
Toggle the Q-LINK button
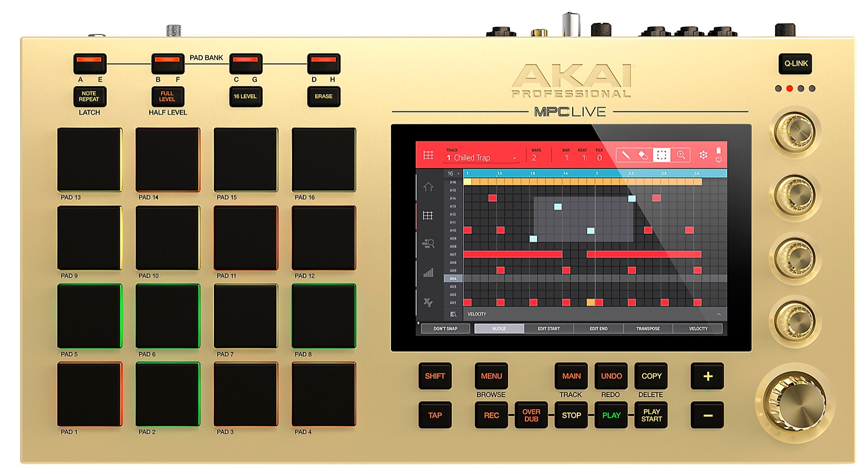(795, 64)
